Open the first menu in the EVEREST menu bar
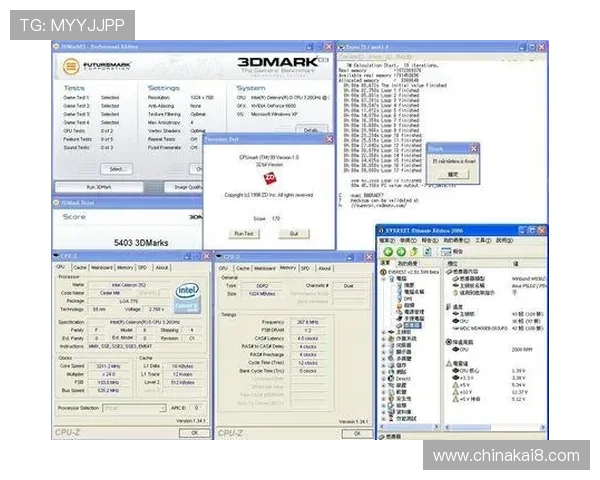600x480 pixels. click(x=387, y=240)
